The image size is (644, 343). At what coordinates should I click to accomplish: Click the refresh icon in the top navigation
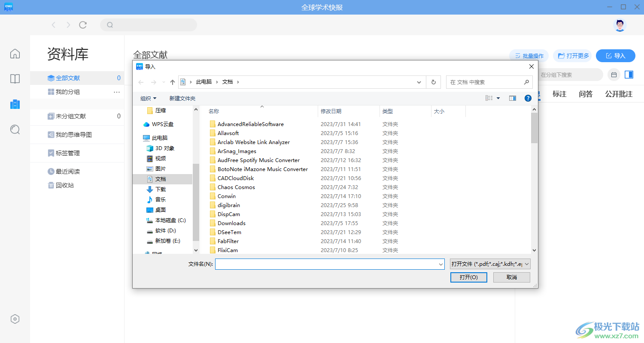[83, 25]
